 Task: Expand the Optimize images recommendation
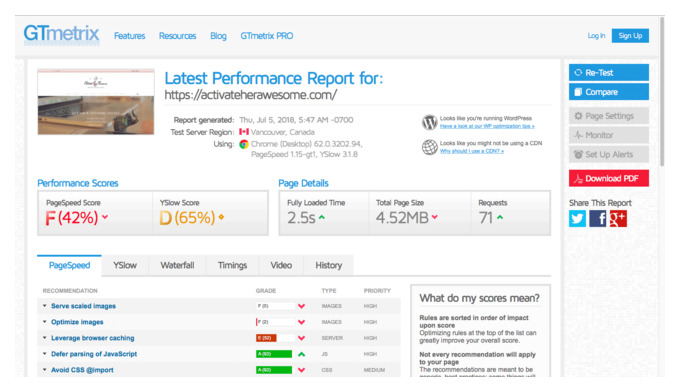[x=44, y=322]
